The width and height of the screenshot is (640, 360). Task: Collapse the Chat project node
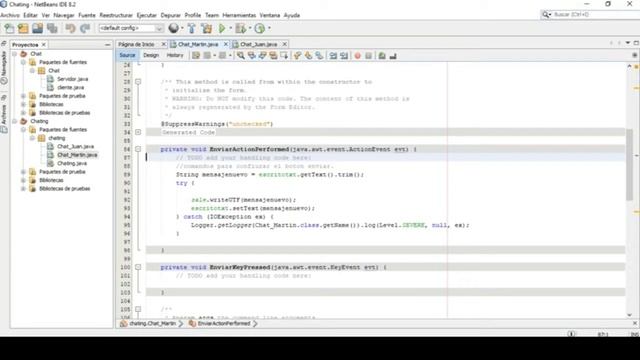(15, 54)
